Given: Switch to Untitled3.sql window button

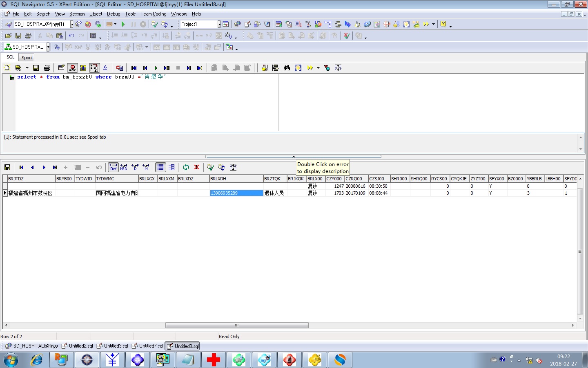Looking at the screenshot, I should (x=113, y=346).
